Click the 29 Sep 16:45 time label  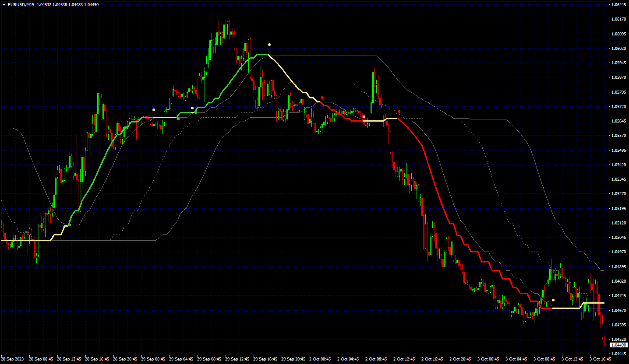(265, 359)
